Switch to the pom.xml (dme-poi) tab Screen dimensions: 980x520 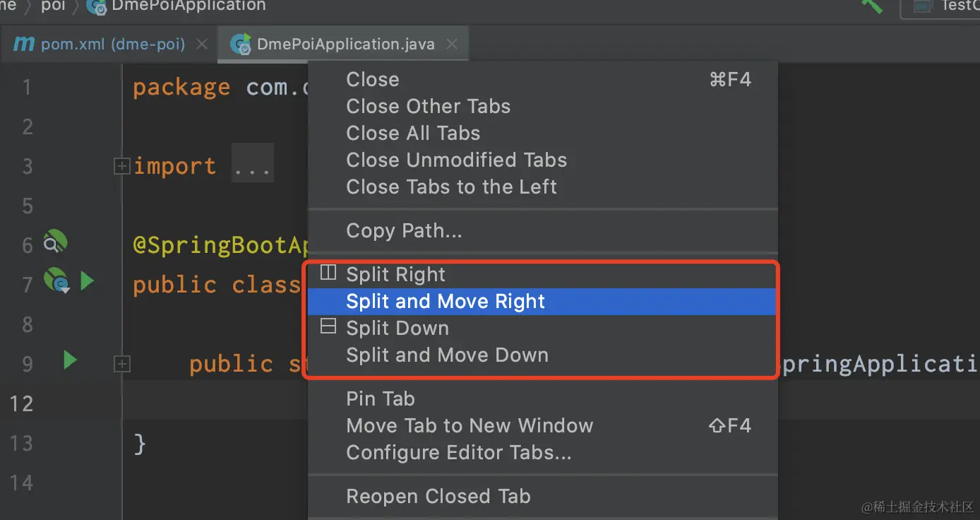coord(112,44)
